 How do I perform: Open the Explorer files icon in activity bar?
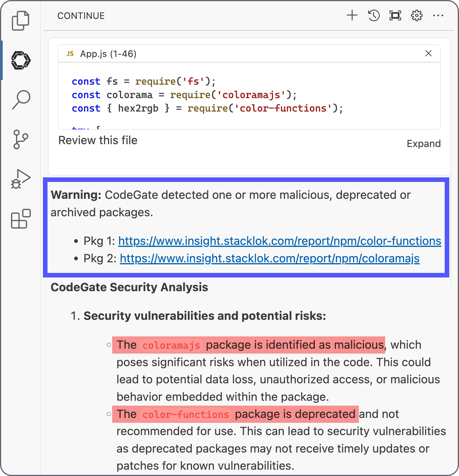tap(20, 21)
